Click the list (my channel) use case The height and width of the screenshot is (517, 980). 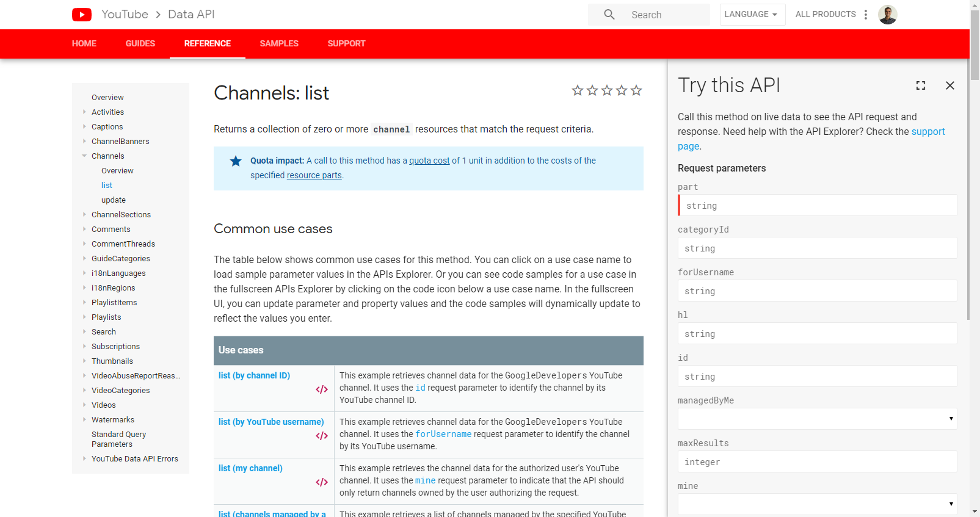pyautogui.click(x=250, y=468)
